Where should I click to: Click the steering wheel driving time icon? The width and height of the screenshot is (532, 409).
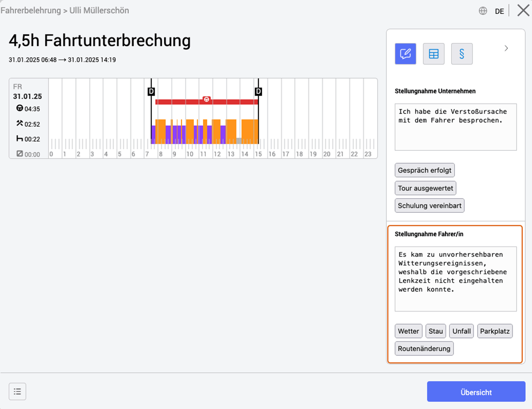(19, 108)
